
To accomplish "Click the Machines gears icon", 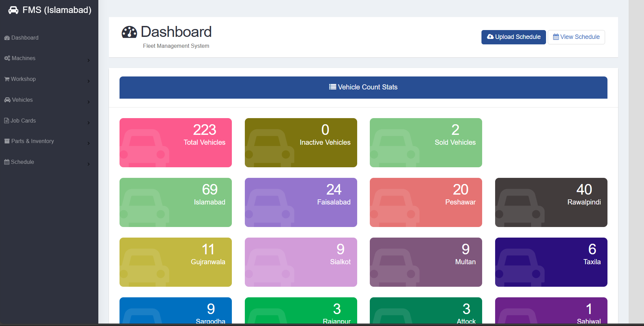I will (x=7, y=58).
